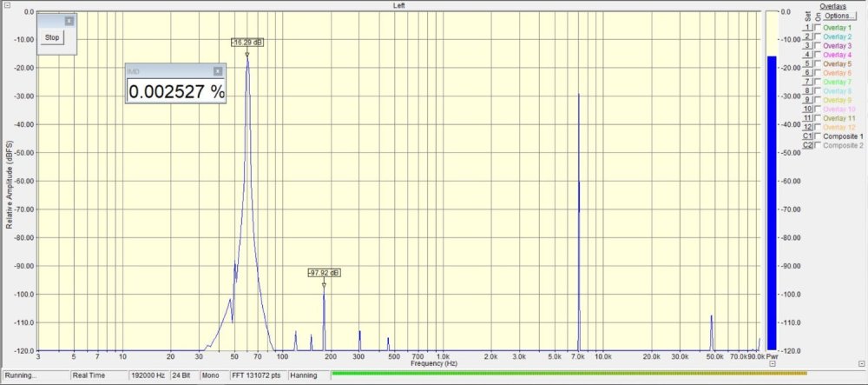
Task: Click the Stop button
Action: (x=52, y=37)
